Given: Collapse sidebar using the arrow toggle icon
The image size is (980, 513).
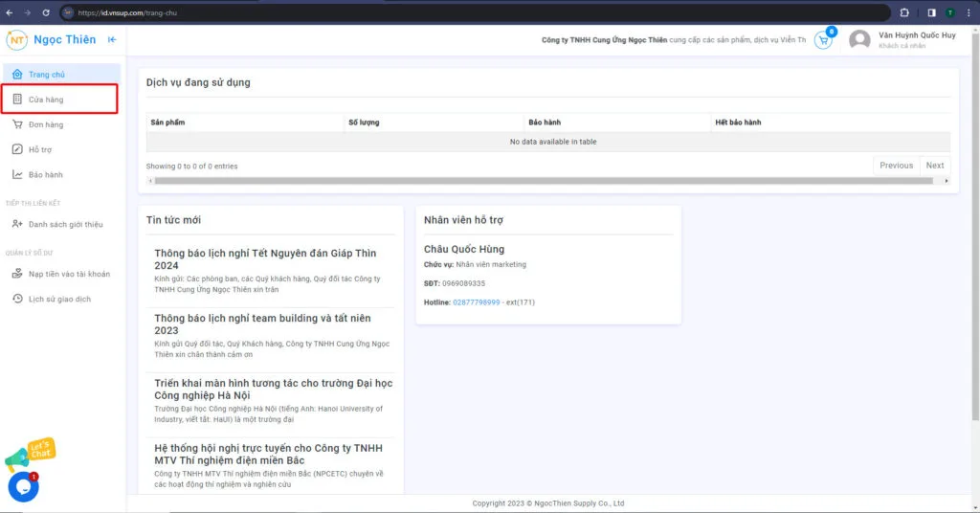Looking at the screenshot, I should (112, 39).
